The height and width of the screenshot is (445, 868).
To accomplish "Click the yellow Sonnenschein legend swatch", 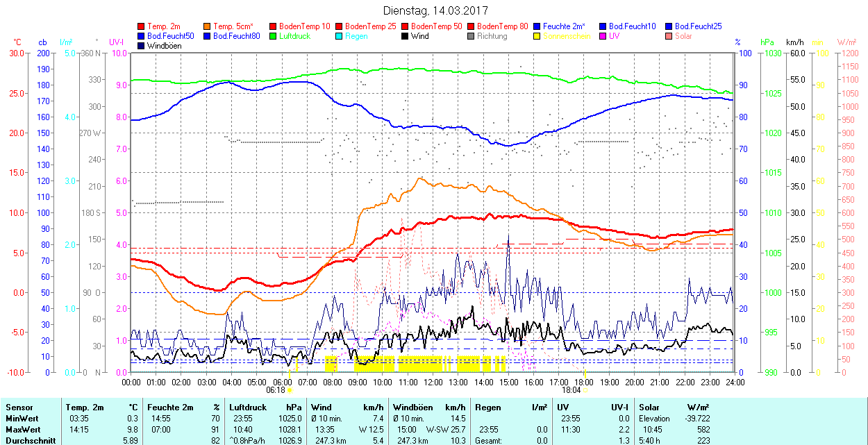I will (x=537, y=35).
